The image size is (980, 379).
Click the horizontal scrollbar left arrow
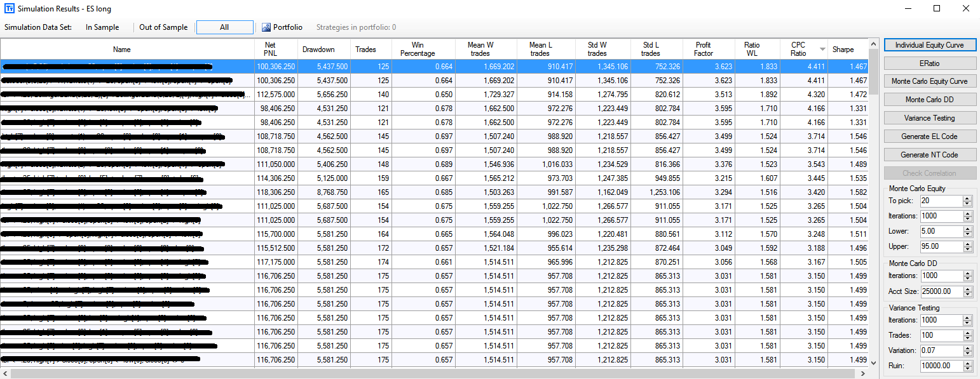(6, 373)
